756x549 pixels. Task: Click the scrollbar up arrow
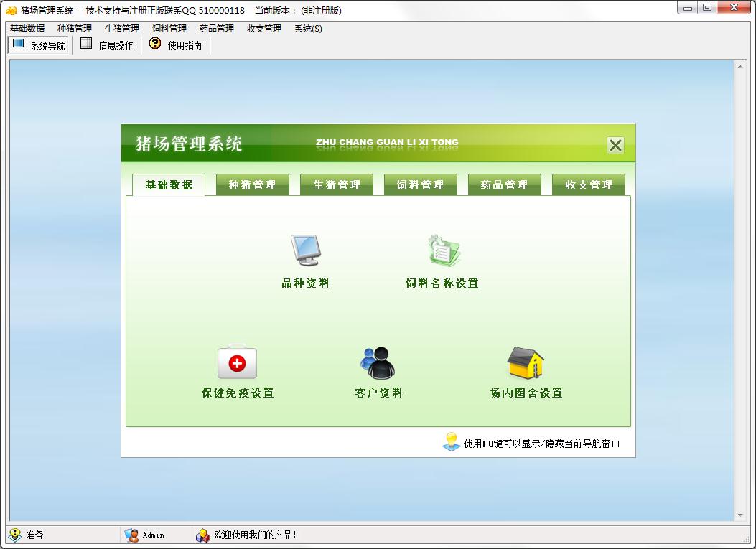pyautogui.click(x=740, y=67)
